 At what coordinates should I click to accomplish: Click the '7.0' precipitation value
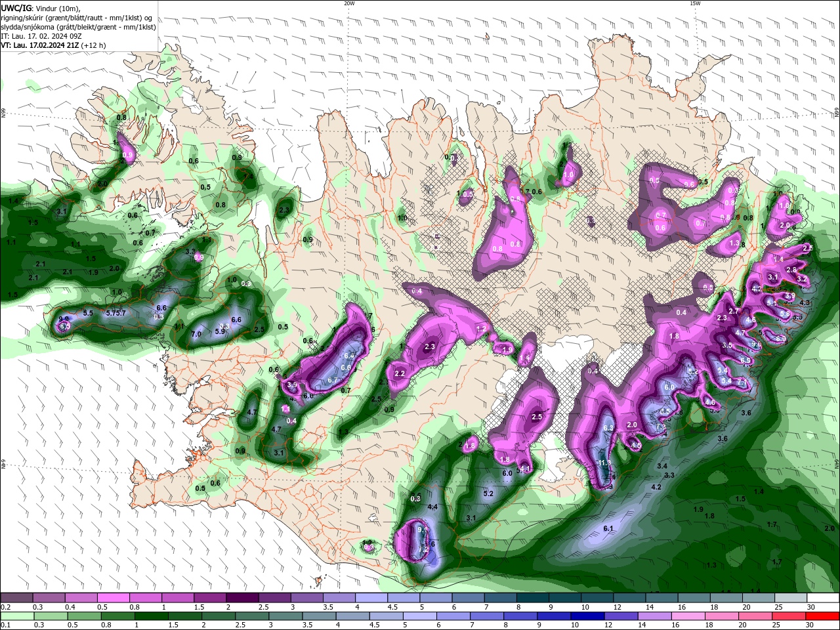(196, 334)
